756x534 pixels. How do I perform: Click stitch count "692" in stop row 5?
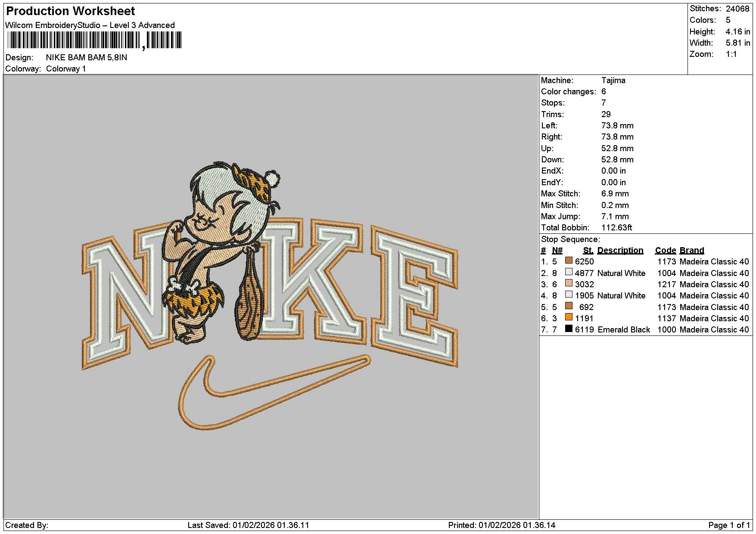point(587,307)
